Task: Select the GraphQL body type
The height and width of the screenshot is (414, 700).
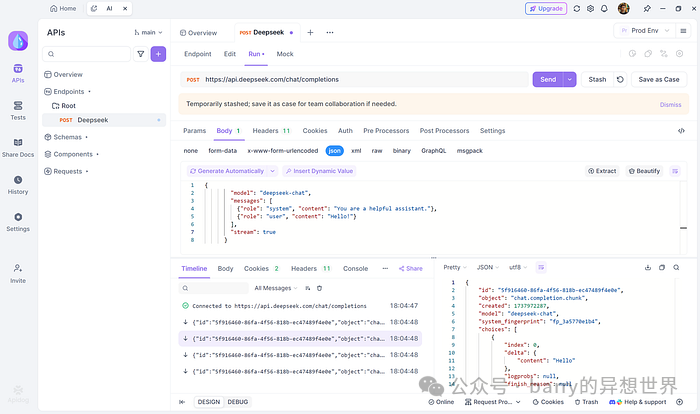Action: (x=433, y=151)
